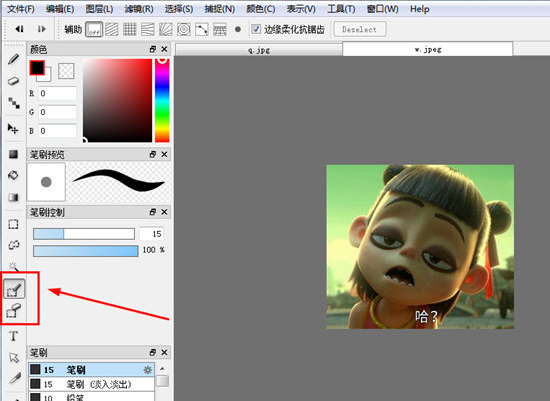Click the black foreground color swatch
The image size is (550, 401).
(x=36, y=67)
